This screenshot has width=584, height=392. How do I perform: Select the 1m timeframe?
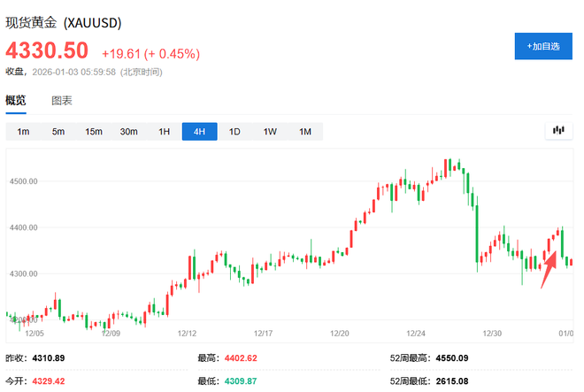coord(23,132)
